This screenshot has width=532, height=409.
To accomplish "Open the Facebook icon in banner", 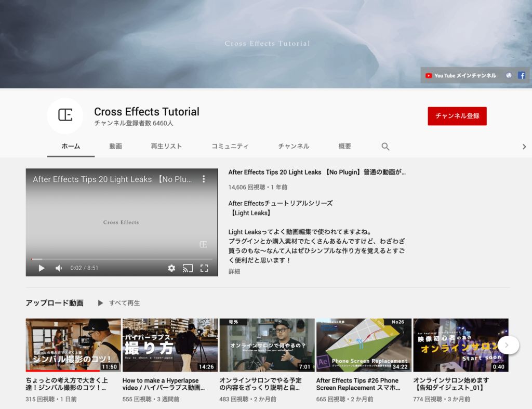I will [x=522, y=75].
